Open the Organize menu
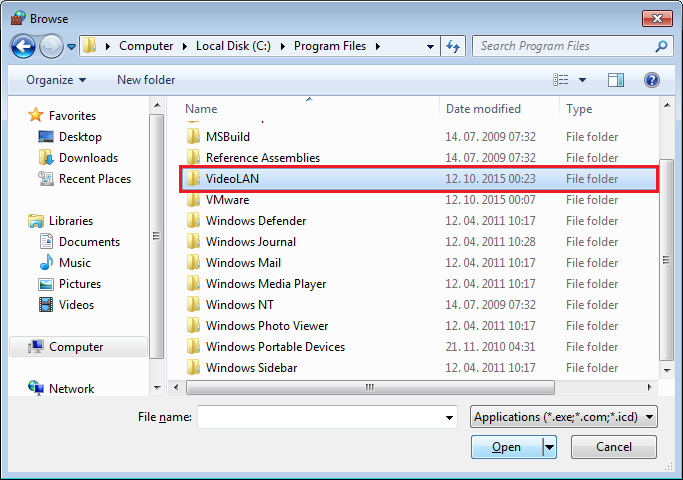Viewport: 683px width, 480px height. pyautogui.click(x=56, y=80)
